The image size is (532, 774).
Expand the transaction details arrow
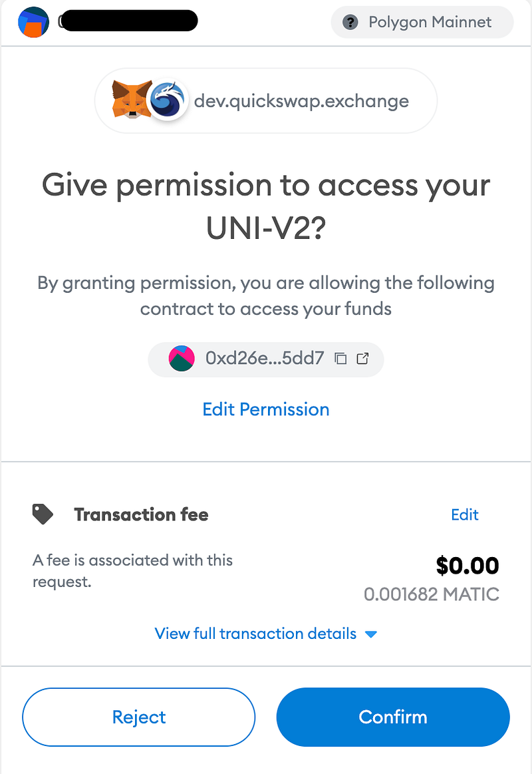coord(371,634)
